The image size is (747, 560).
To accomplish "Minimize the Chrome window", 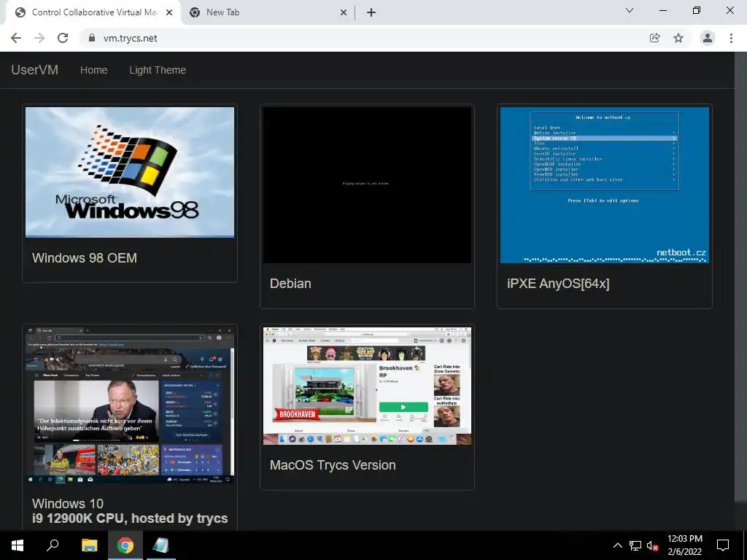I will [x=662, y=10].
